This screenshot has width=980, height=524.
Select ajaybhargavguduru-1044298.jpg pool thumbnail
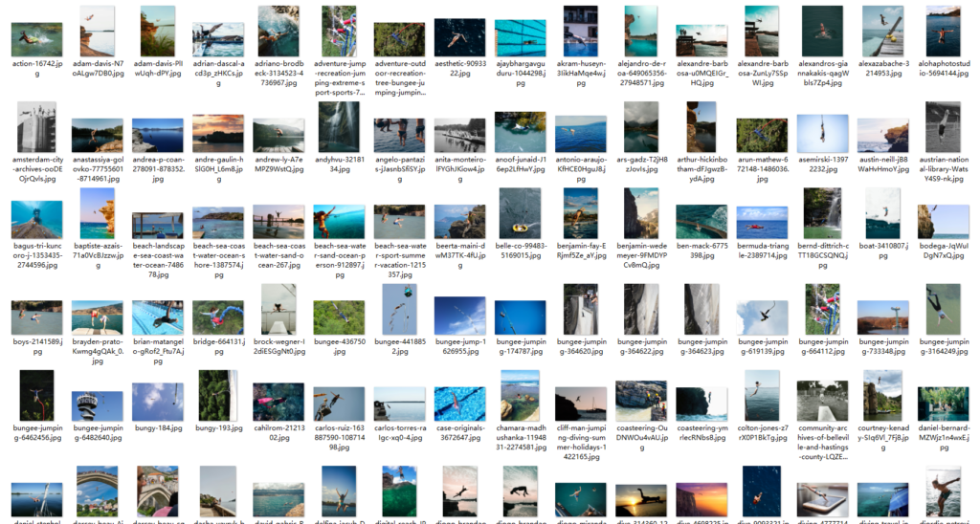(521, 38)
